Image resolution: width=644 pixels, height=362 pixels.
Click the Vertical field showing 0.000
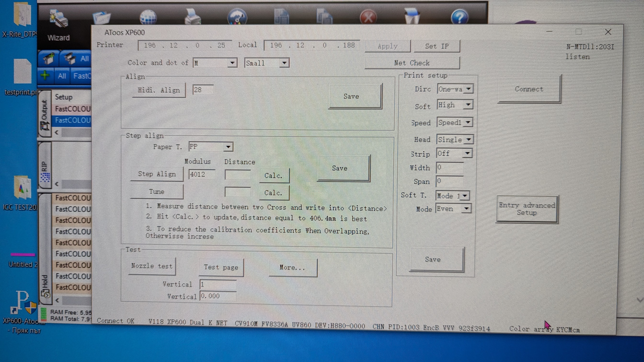[218, 296]
